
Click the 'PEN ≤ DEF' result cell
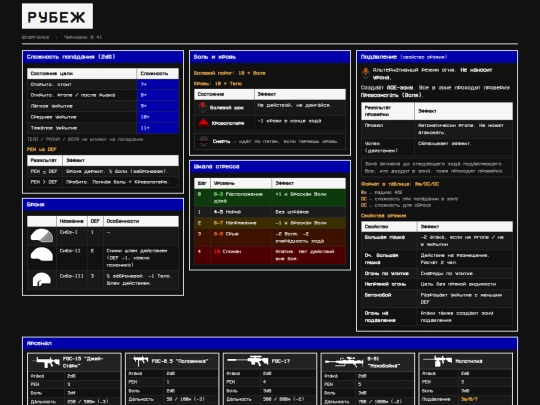coord(45,171)
